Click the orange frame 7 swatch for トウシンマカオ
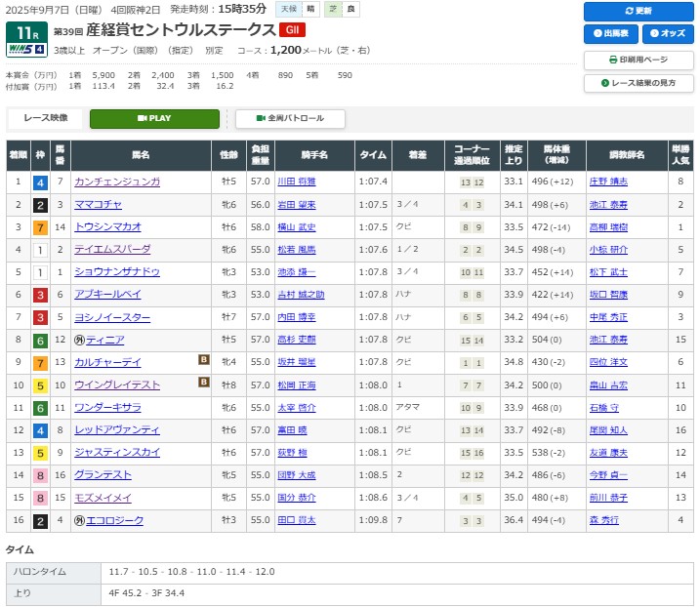Screen dimensions: 700x607 tap(40, 227)
